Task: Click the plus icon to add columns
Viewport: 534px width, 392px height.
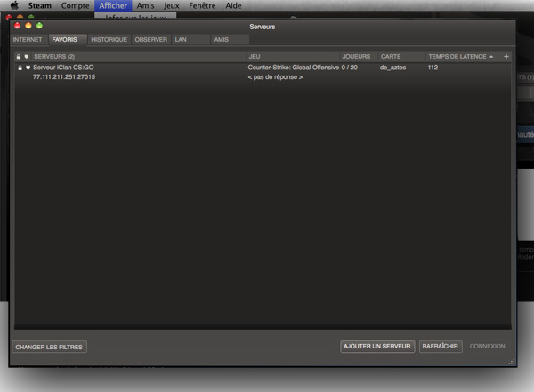Action: (506, 57)
